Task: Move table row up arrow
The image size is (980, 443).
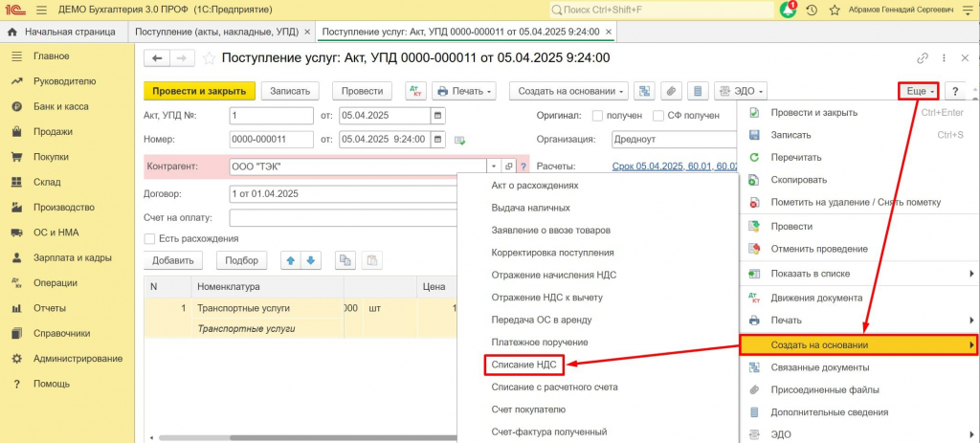Action: [290, 260]
